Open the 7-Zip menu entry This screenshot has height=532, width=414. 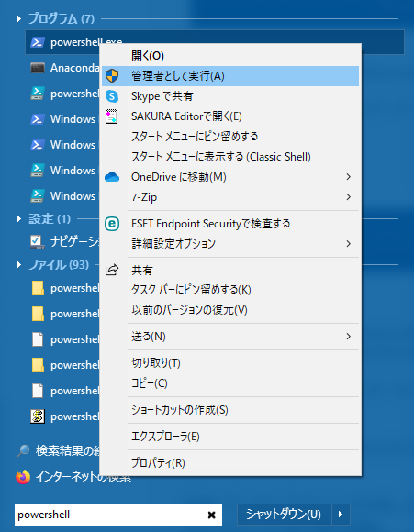[230, 197]
